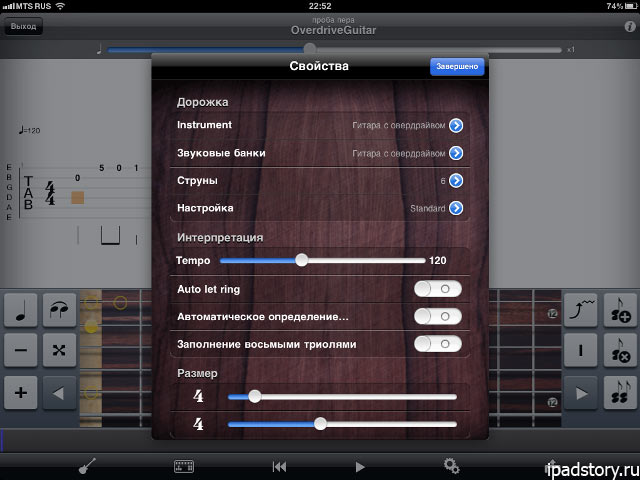Tap the Звуковые банки row label
640x480 pixels.
(x=221, y=153)
